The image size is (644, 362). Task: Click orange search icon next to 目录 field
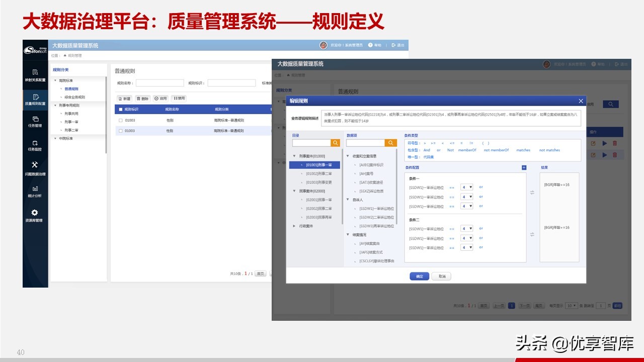335,143
